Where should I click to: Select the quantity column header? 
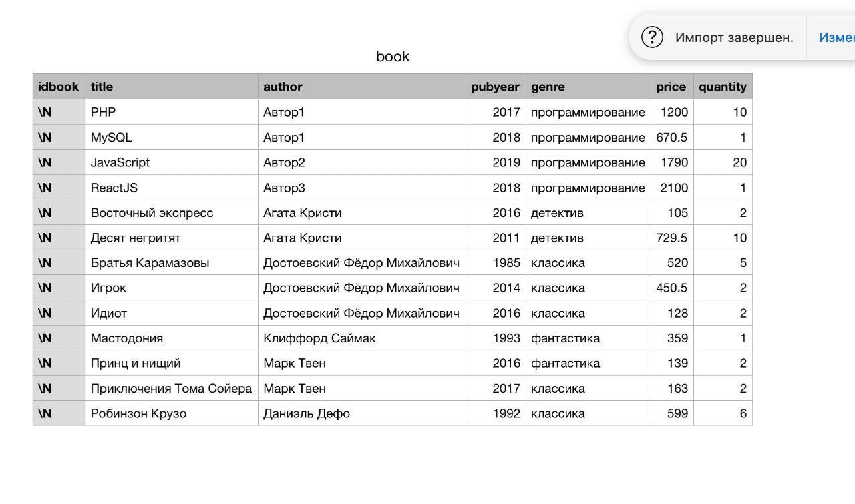[723, 87]
